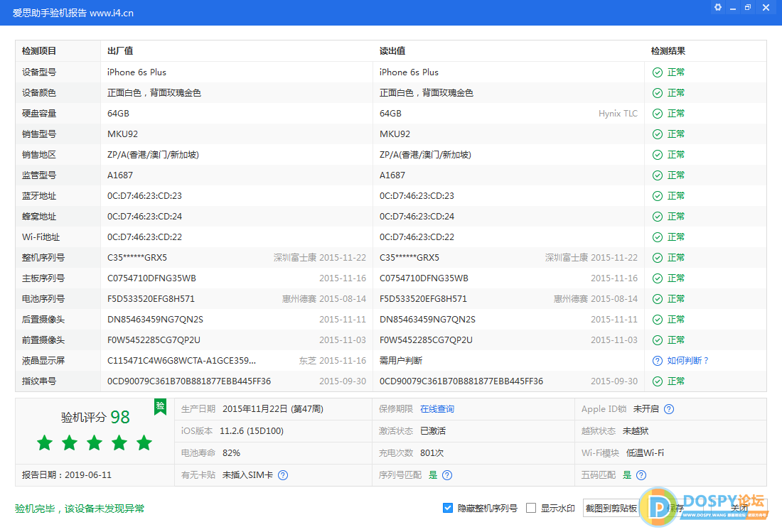Click the first green star in the rating

click(45, 443)
